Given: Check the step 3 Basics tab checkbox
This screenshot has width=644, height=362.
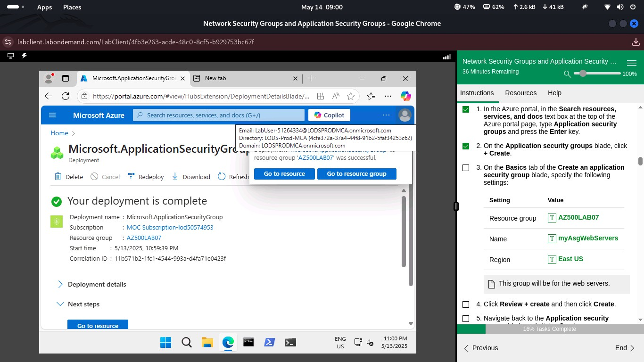Looking at the screenshot, I should 466,168.
